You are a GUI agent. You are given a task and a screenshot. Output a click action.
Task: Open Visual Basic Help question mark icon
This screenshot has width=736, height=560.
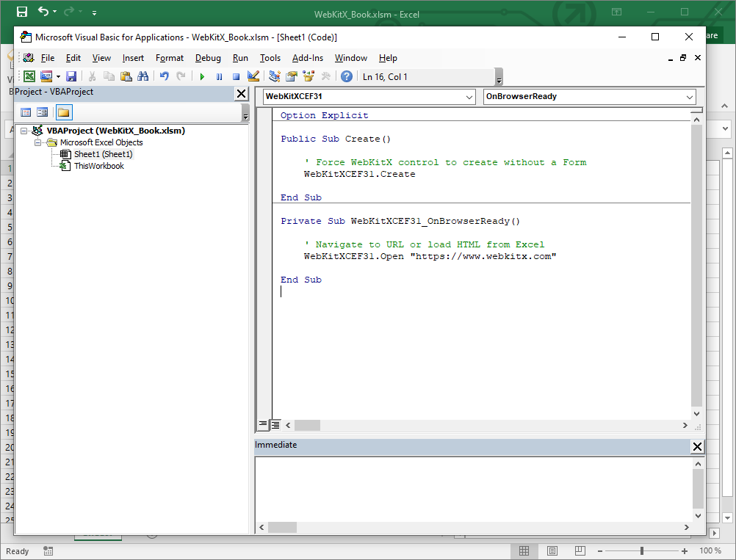(x=347, y=76)
